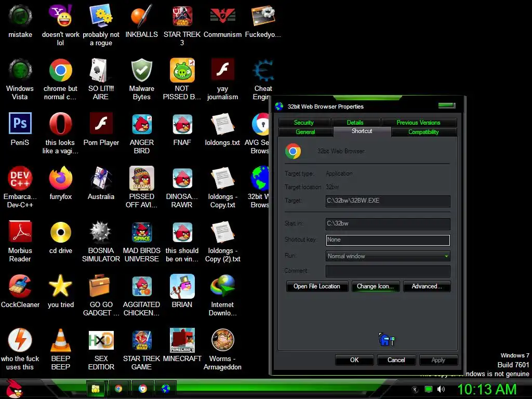532x399 pixels.
Task: Select the Internet Downlo... icon
Action: coord(222,295)
